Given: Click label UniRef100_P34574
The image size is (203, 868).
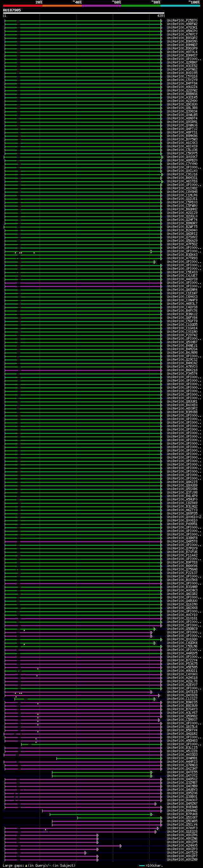Looking at the screenshot, I should tap(182, 373).
